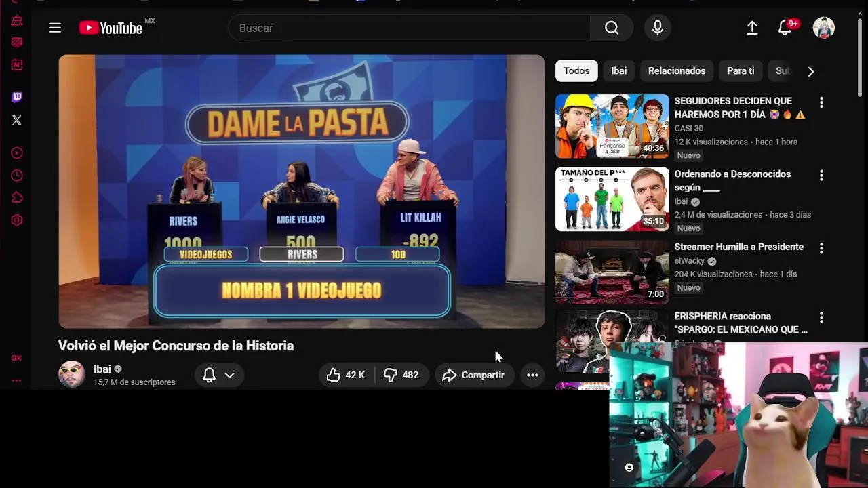Start voice search with the microphone
Image resolution: width=868 pixels, height=488 pixels.
[657, 28]
